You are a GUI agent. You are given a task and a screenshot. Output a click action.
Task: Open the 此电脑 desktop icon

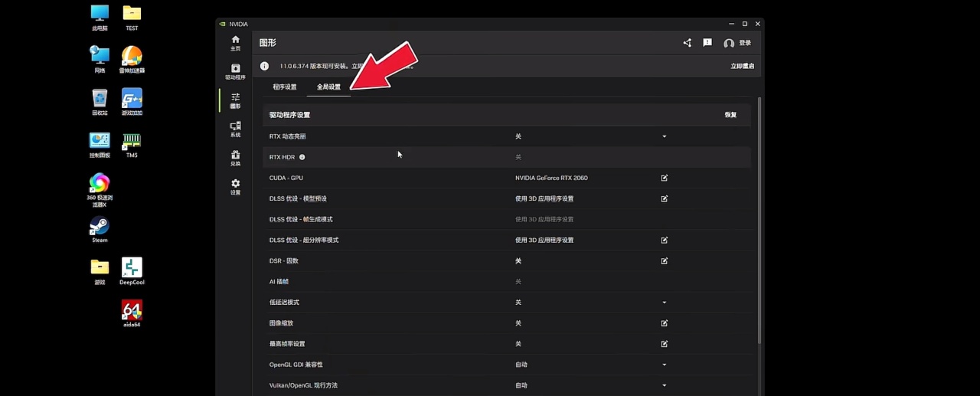point(100,18)
